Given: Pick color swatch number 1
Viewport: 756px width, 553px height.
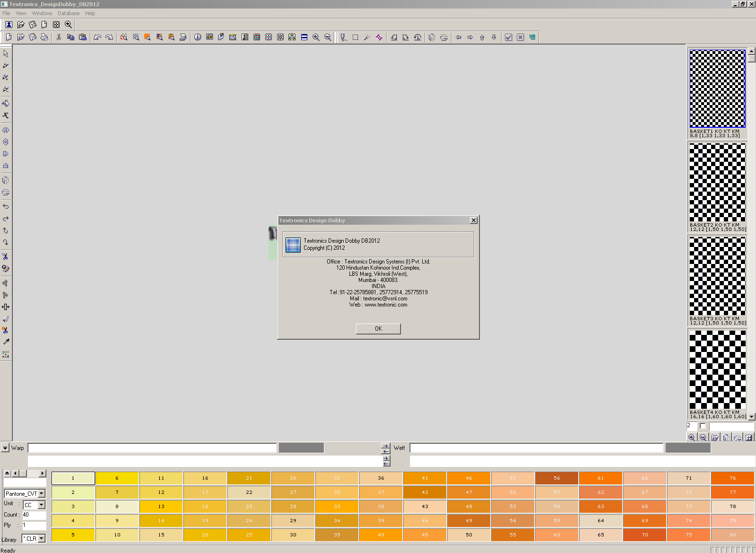Looking at the screenshot, I should 73,478.
